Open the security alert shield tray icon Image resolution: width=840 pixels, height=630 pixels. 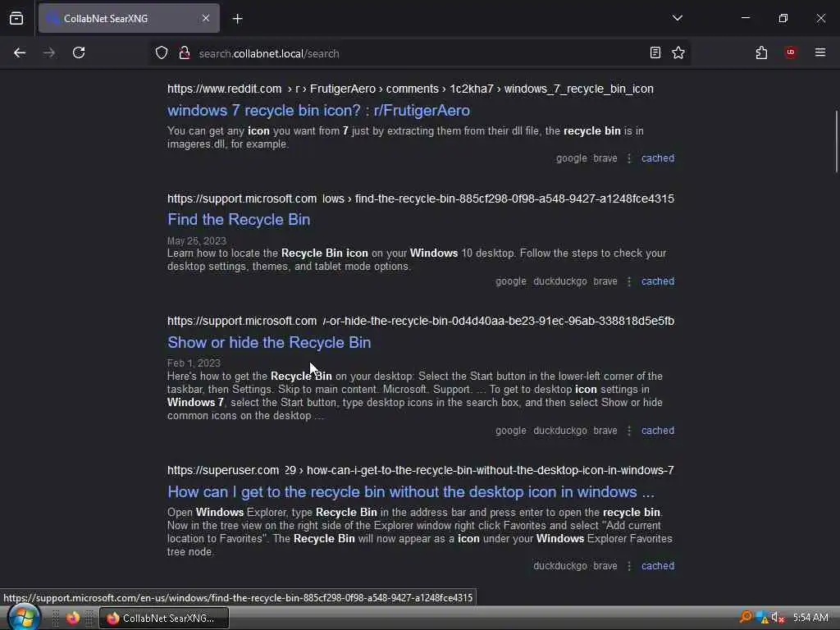coord(762,619)
